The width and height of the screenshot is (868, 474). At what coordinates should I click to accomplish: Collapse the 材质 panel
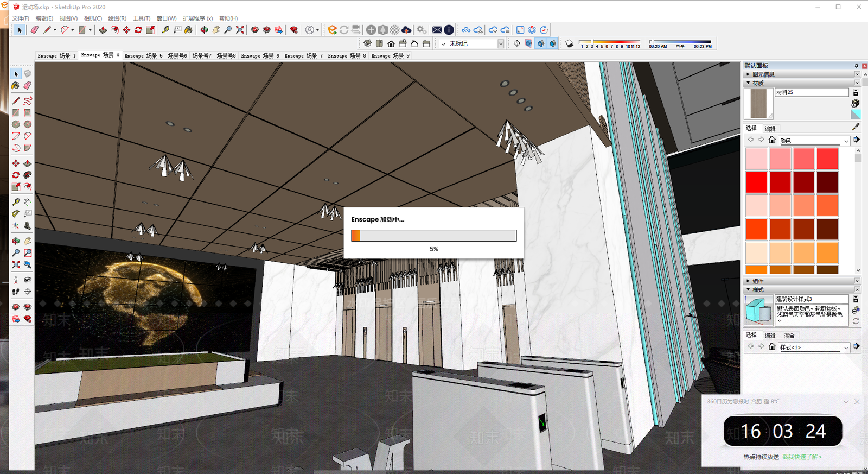802,83
